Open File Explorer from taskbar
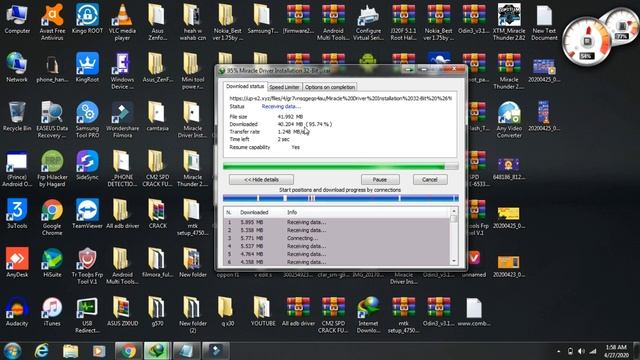This screenshot has width=640, height=360. pyautogui.click(x=71, y=351)
